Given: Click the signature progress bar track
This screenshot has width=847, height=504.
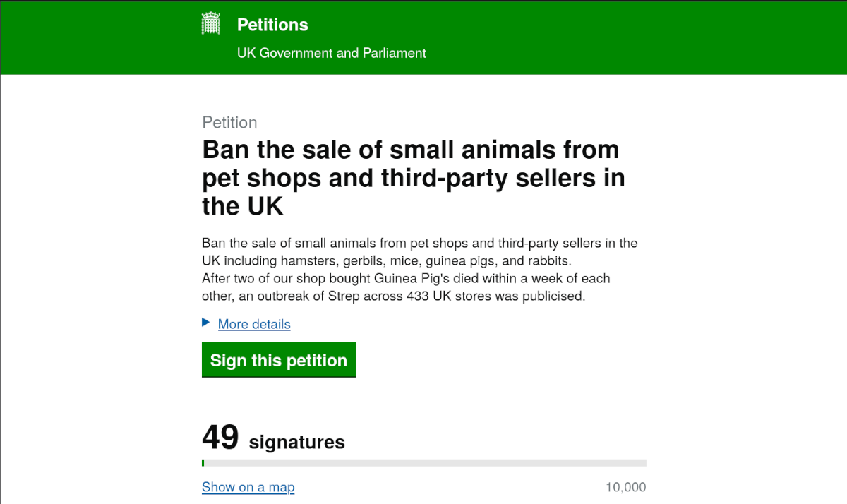Looking at the screenshot, I should click(423, 463).
